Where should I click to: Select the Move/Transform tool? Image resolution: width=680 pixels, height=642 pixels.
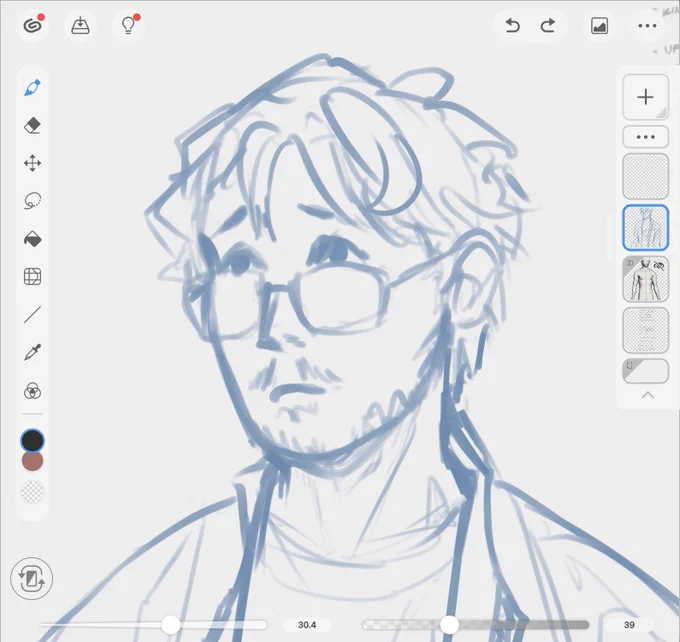tap(33, 164)
